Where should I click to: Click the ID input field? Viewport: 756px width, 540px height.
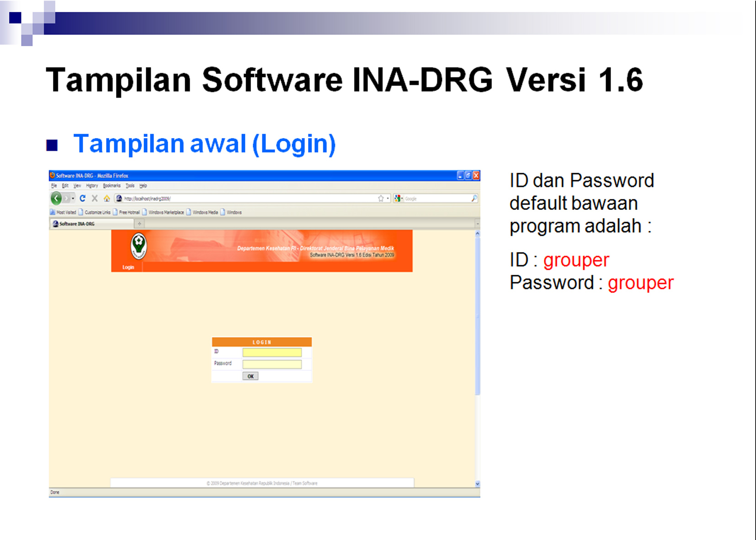(272, 352)
